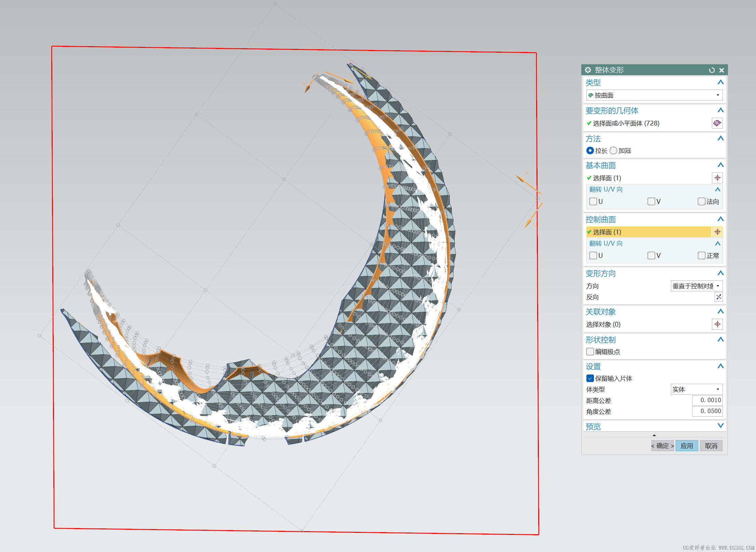Select the 选择面或小平面体 (728) row
The height and width of the screenshot is (552, 756).
tap(648, 123)
